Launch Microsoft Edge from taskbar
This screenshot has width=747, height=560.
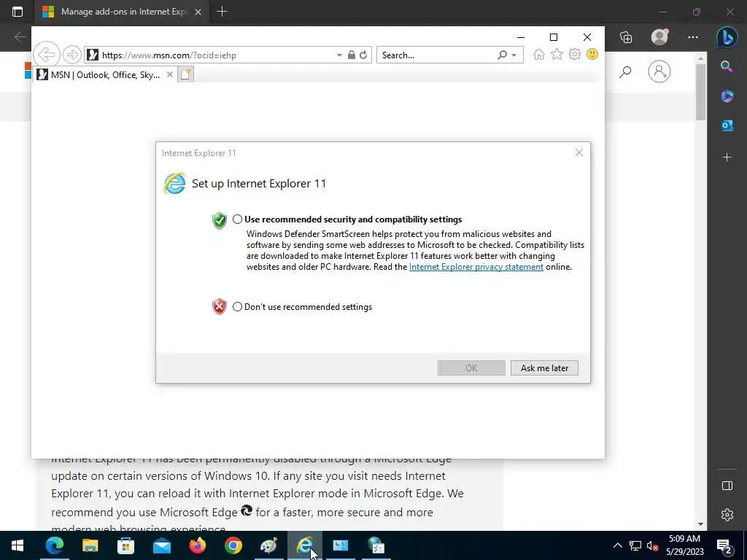click(54, 545)
